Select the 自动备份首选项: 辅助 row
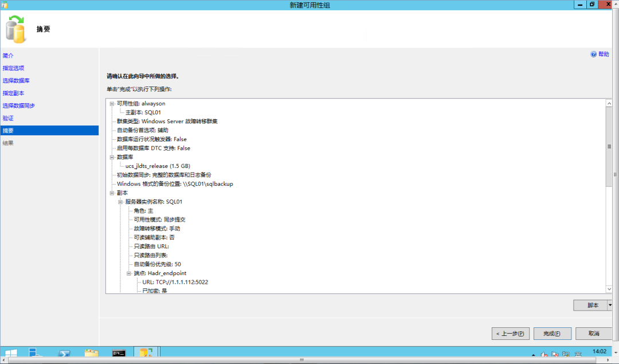The width and height of the screenshot is (619, 364). 143,130
